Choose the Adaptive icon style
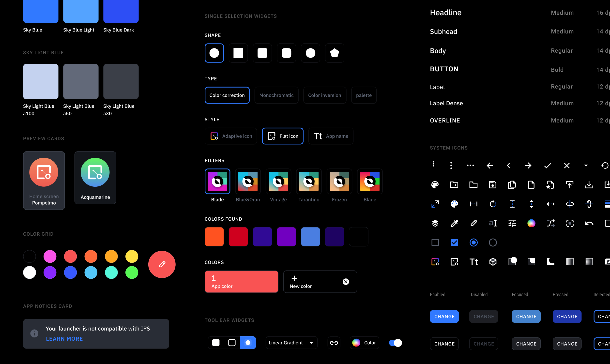The image size is (610, 364). (x=231, y=136)
